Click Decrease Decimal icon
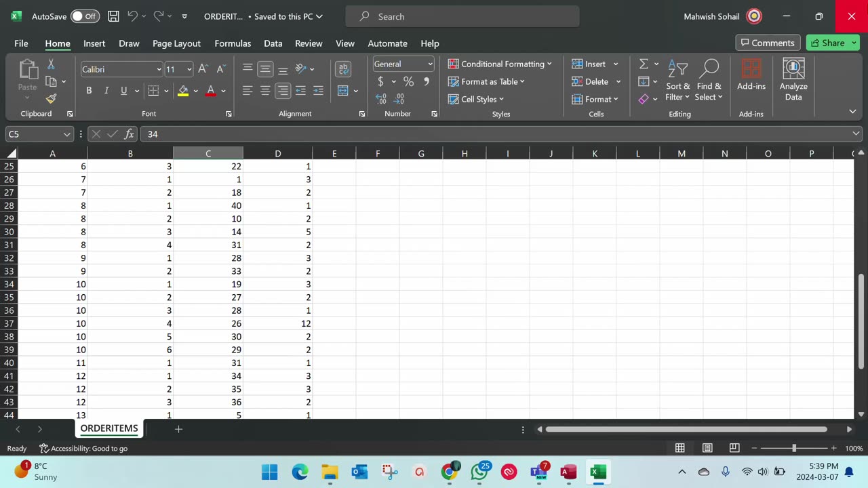Image resolution: width=868 pixels, height=488 pixels. click(399, 99)
